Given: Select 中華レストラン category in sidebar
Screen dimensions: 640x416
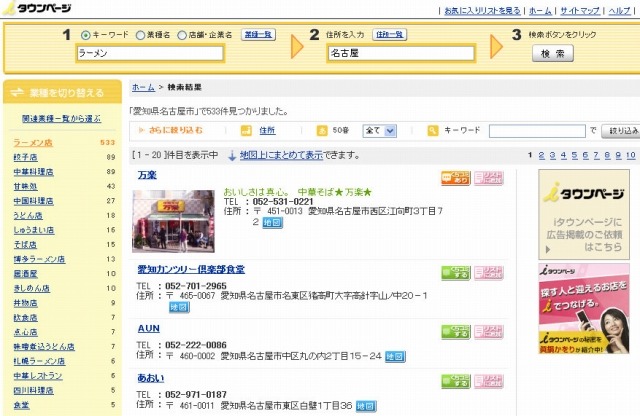Looking at the screenshot, I should click(38, 376).
